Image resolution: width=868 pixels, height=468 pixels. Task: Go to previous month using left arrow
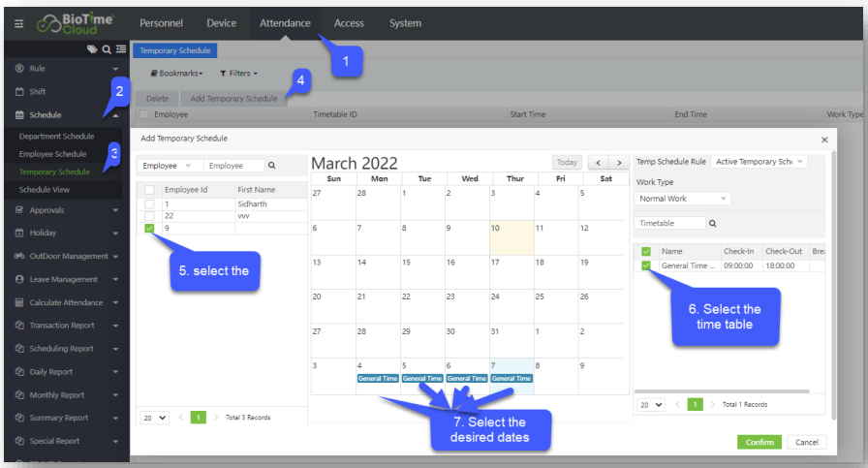[x=599, y=163]
